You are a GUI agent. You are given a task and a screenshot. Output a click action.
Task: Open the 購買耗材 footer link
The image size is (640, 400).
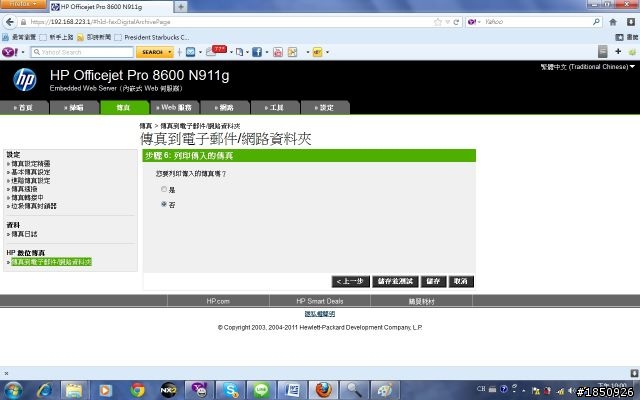421,301
